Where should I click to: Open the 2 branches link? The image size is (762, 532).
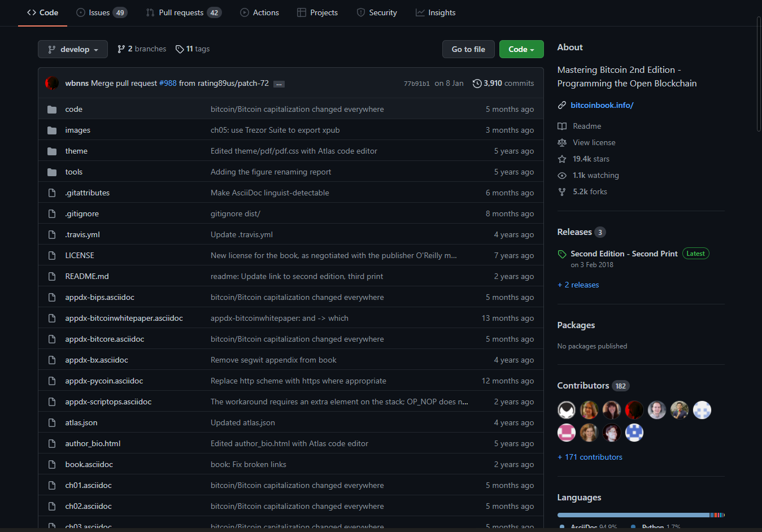point(142,49)
